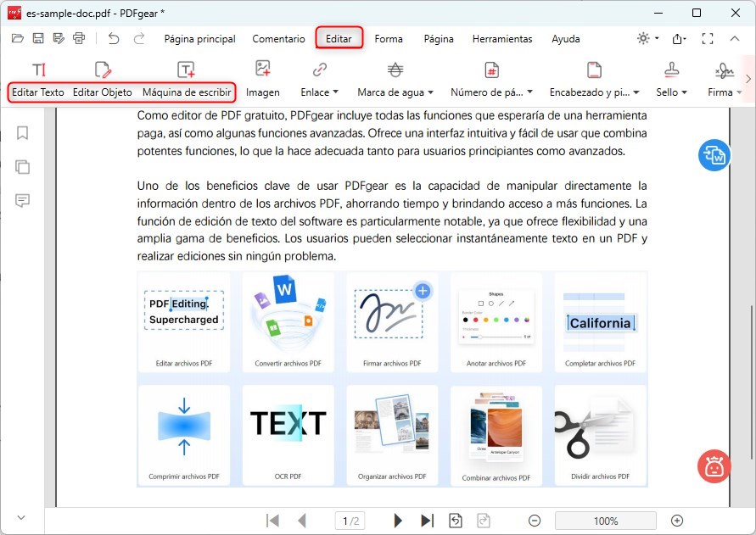This screenshot has width=756, height=535.
Task: Show the bookmarks panel in the sidebar
Action: point(22,133)
